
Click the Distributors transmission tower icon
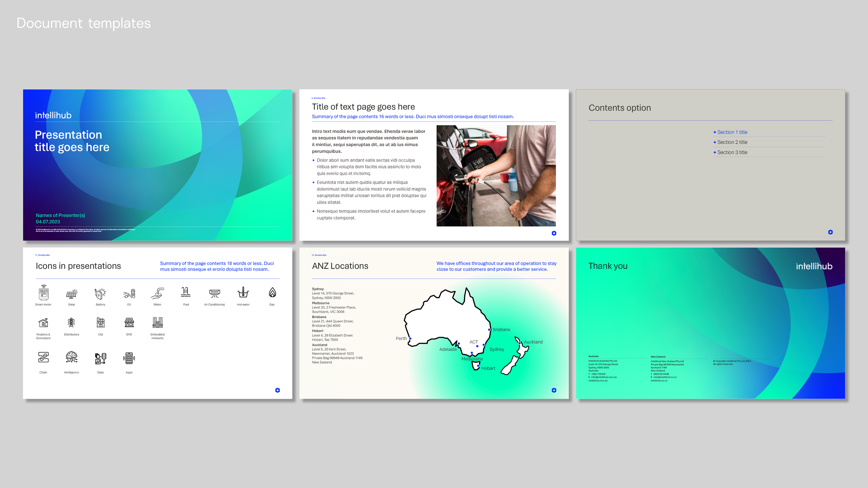(72, 323)
